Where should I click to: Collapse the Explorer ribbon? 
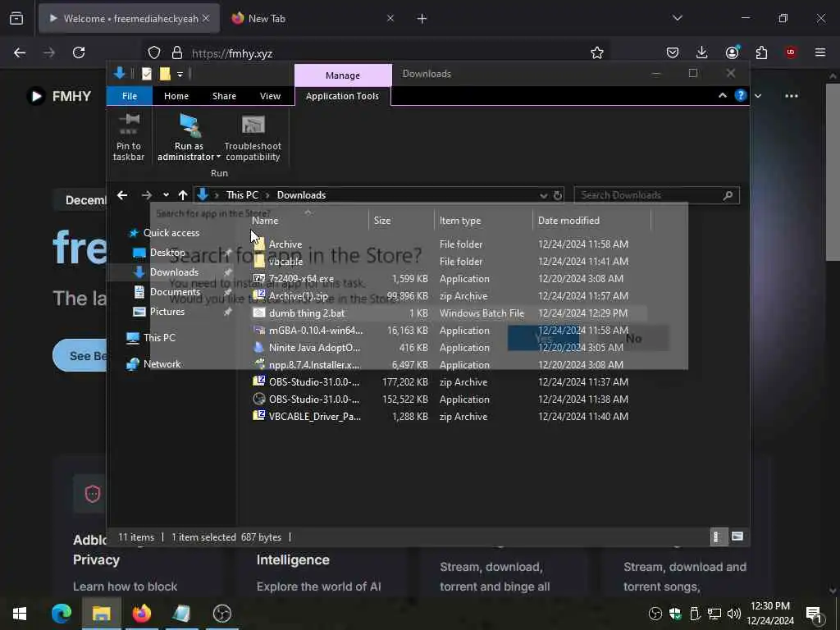(722, 95)
